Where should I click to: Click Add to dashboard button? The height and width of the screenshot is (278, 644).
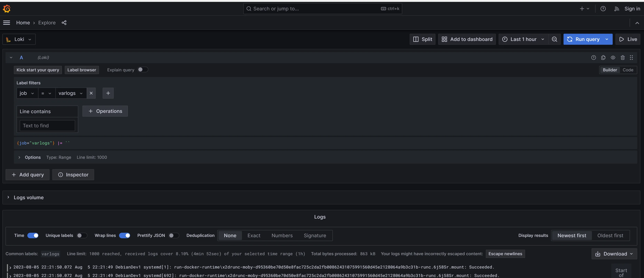click(467, 39)
